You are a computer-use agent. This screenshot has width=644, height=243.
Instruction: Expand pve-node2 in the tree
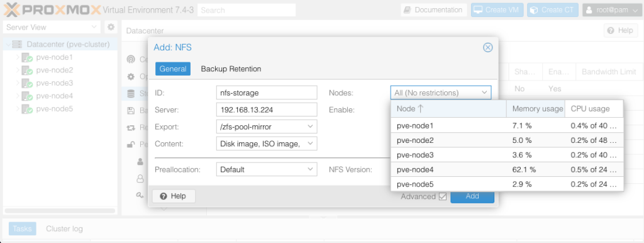pos(18,71)
